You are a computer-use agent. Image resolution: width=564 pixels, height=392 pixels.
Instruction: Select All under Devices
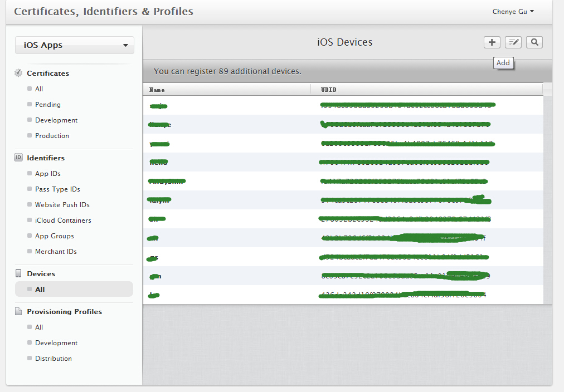[74, 289]
